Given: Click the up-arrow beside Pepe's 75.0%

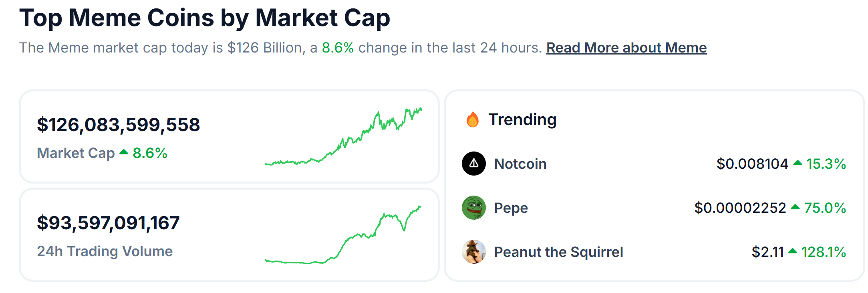Looking at the screenshot, I should click(x=795, y=207).
